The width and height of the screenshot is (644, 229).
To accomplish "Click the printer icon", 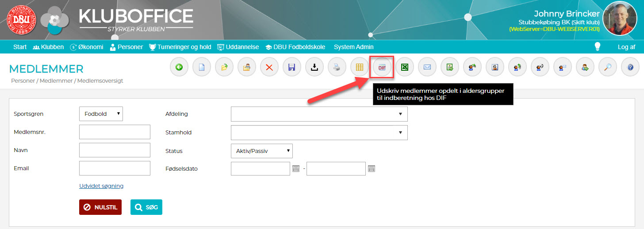I will [x=337, y=68].
